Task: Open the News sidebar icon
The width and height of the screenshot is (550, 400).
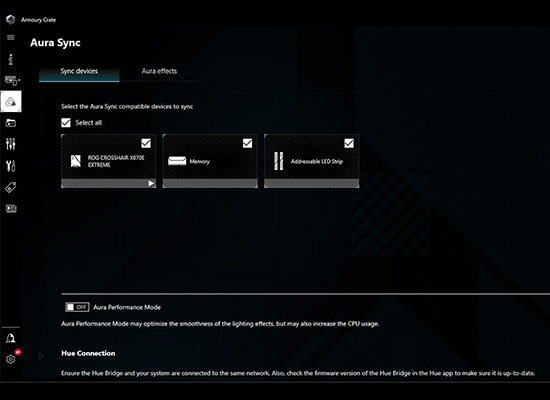Action: (x=11, y=209)
